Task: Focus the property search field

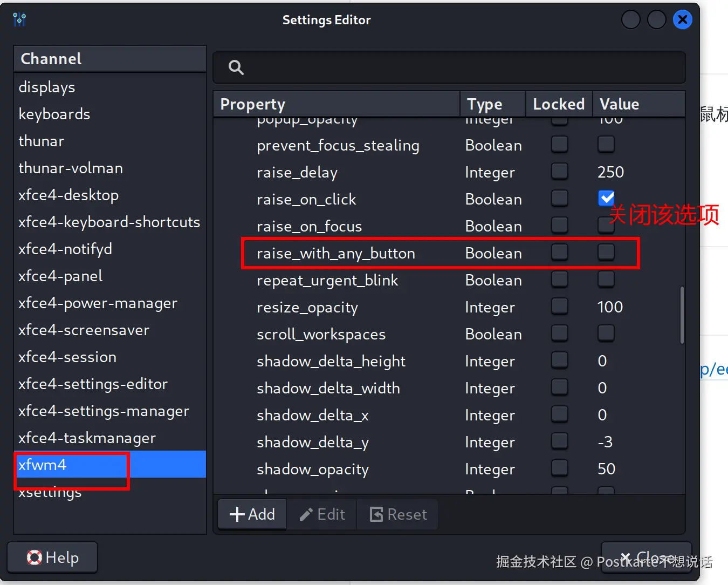Action: tap(458, 67)
